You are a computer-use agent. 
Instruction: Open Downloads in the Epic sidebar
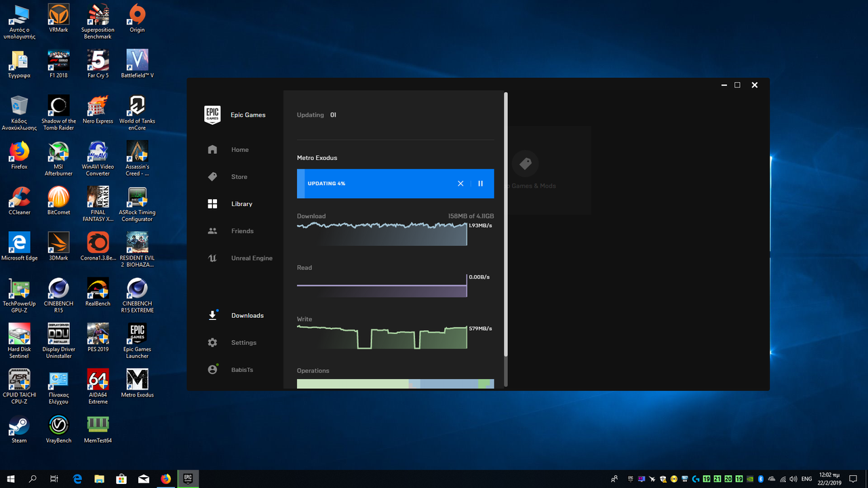(248, 316)
